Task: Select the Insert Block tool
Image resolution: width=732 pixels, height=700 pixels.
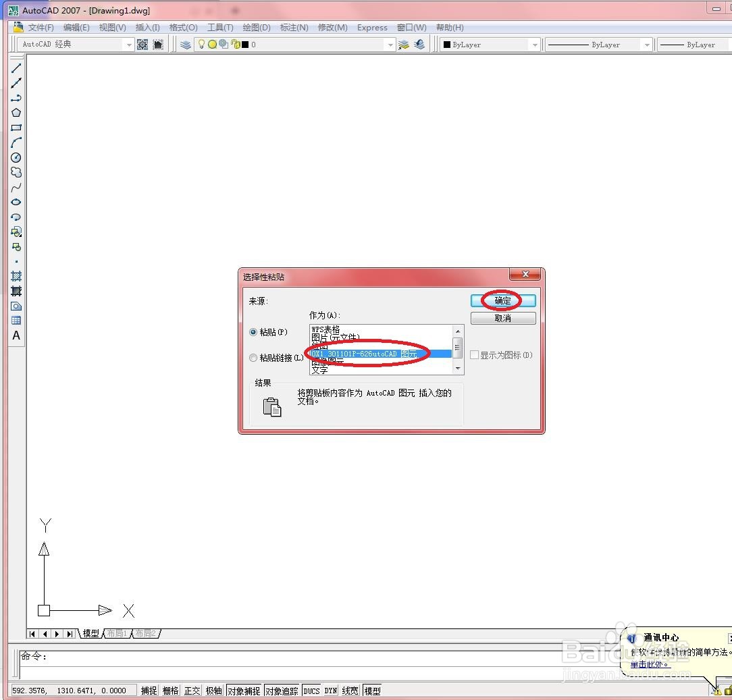Action: [16, 232]
